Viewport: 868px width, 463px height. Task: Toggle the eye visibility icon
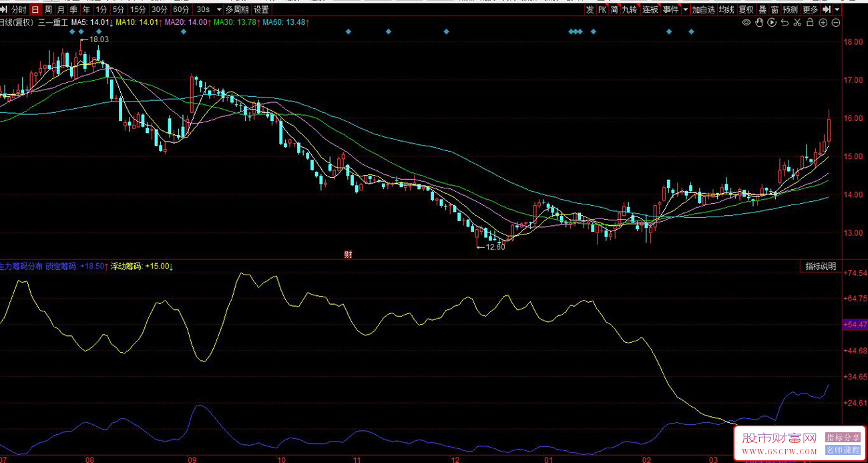746,23
